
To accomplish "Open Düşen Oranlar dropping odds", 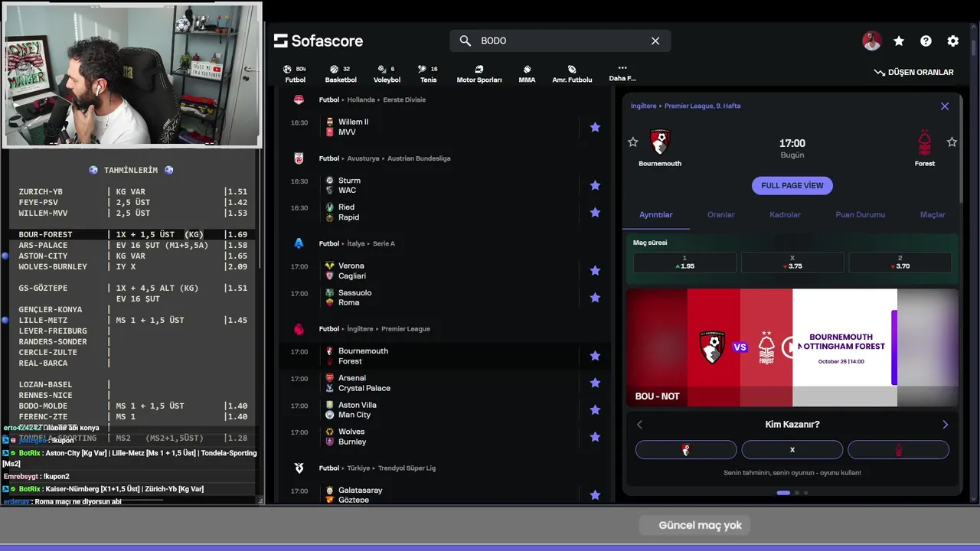I will pos(914,72).
